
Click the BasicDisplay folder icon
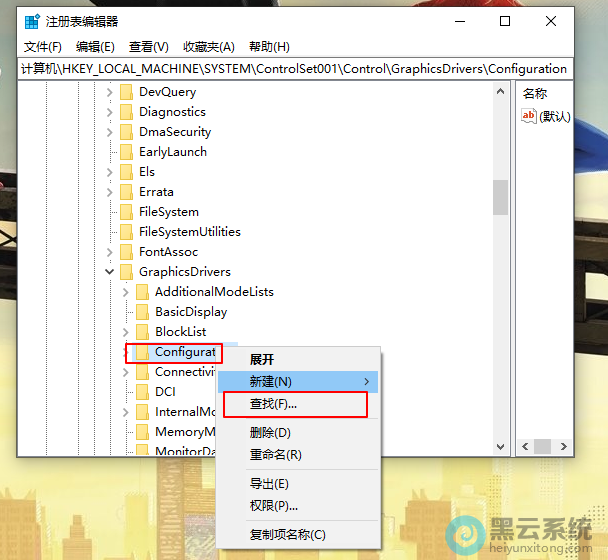pos(142,312)
